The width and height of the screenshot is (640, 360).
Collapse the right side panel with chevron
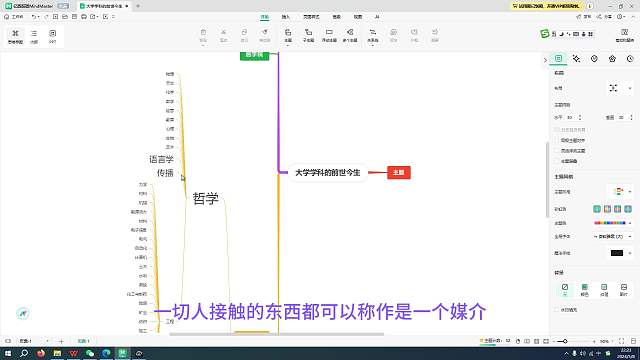click(545, 60)
